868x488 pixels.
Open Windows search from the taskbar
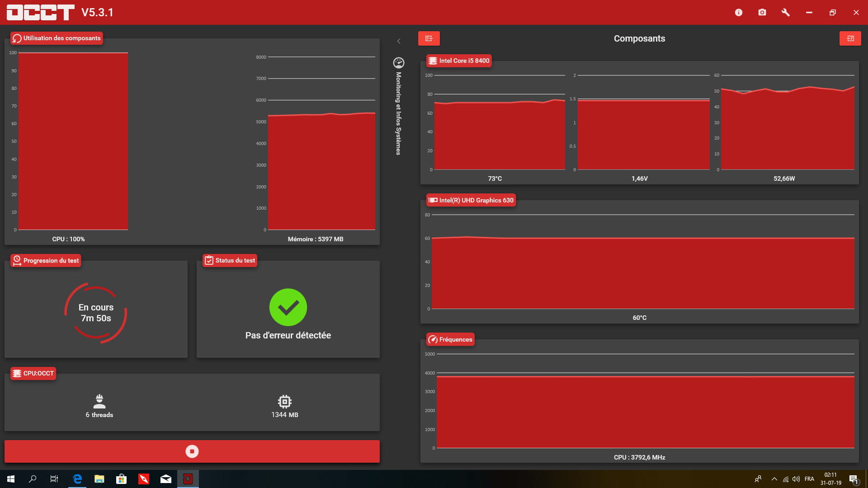click(33, 479)
